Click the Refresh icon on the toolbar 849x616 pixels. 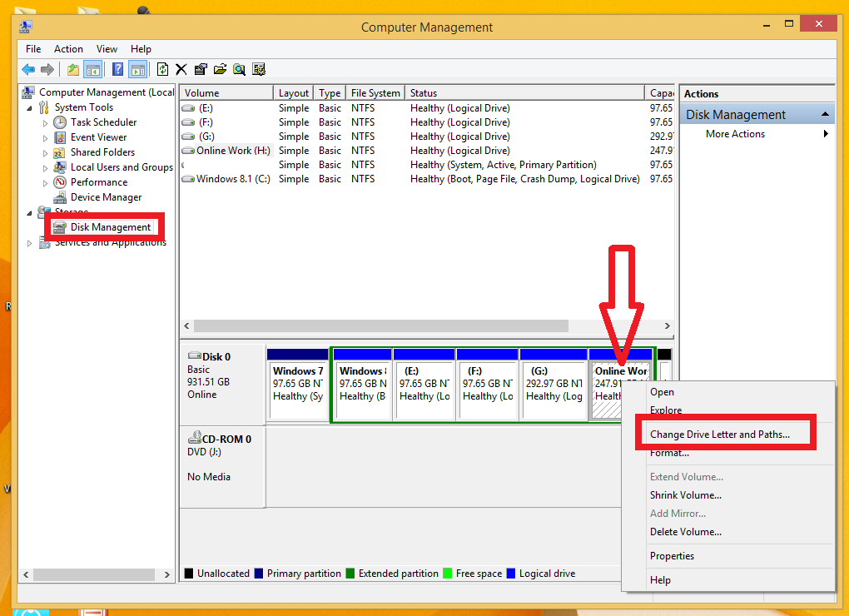[162, 69]
